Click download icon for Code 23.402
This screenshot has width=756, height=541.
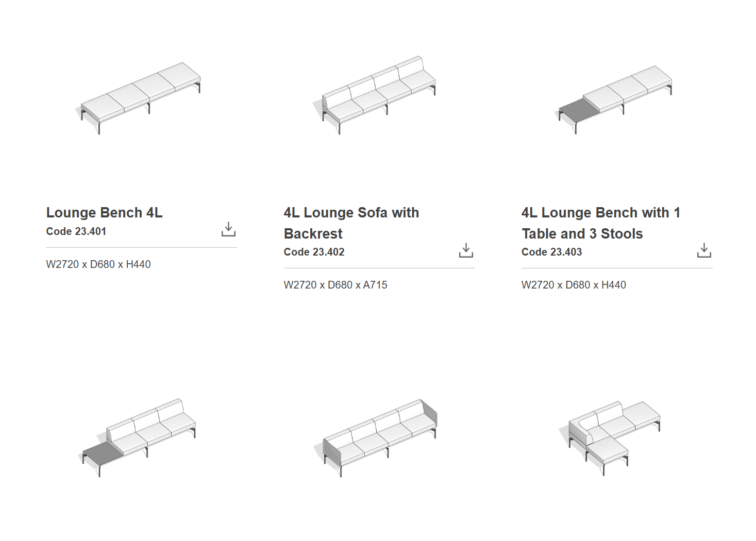pyautogui.click(x=466, y=250)
